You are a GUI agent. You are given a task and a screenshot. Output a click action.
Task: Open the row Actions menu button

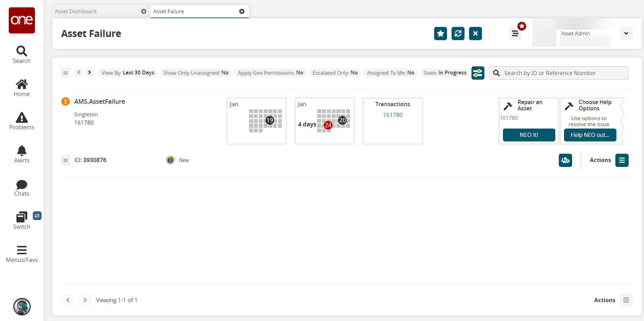tap(622, 160)
